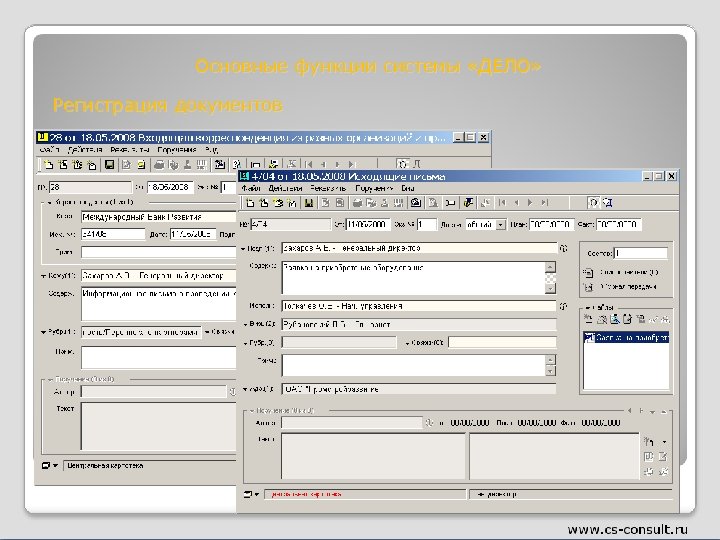Click Центральная картотека in back window status bar
720x540 pixels.
105,466
